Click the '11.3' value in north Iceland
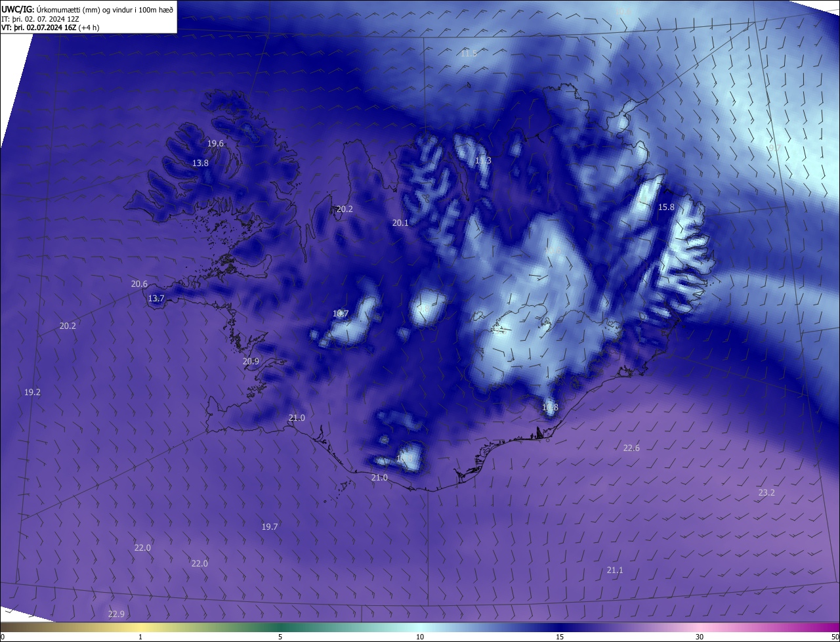 click(x=483, y=161)
